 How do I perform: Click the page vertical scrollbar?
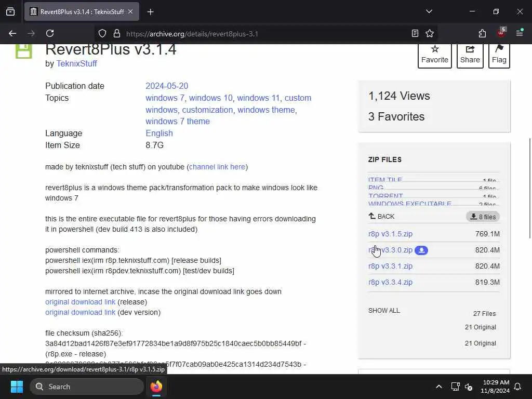(529, 188)
